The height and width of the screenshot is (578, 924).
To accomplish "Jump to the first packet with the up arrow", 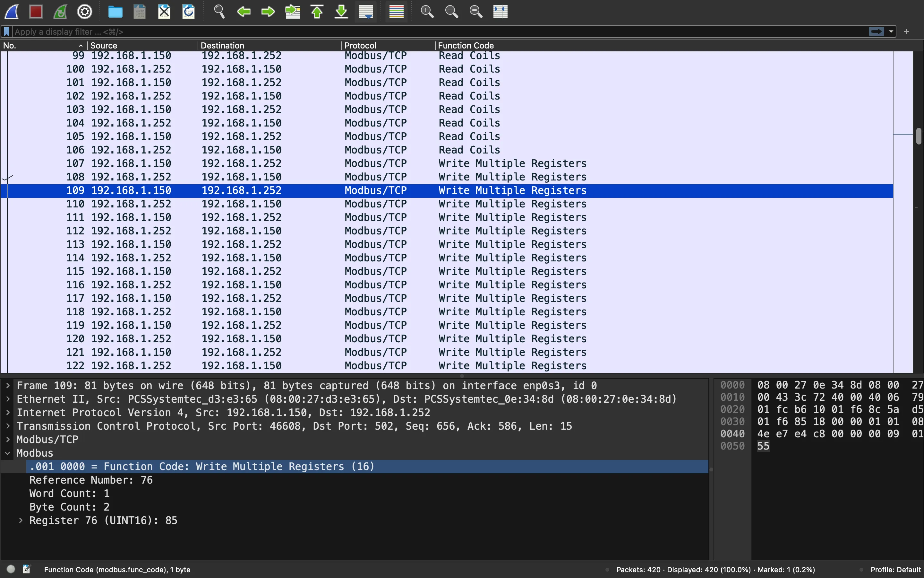I will click(317, 12).
